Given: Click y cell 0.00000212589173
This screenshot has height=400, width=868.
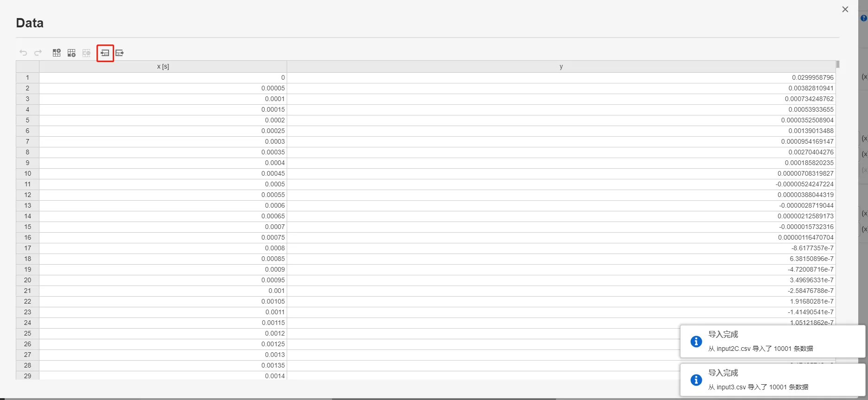Looking at the screenshot, I should pos(561,216).
